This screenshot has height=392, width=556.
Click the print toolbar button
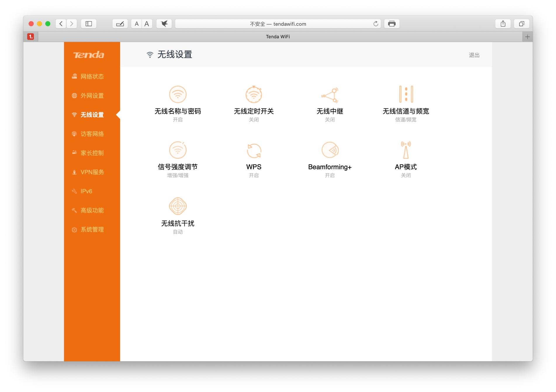click(x=392, y=24)
